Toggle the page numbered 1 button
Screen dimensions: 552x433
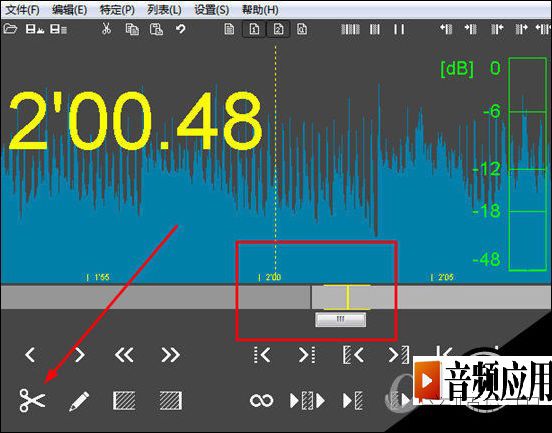[254, 29]
